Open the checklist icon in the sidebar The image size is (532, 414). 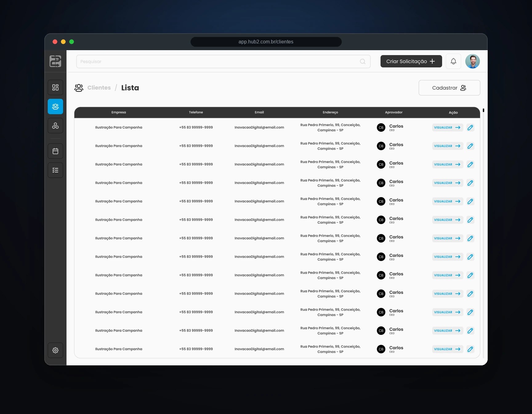pos(55,170)
